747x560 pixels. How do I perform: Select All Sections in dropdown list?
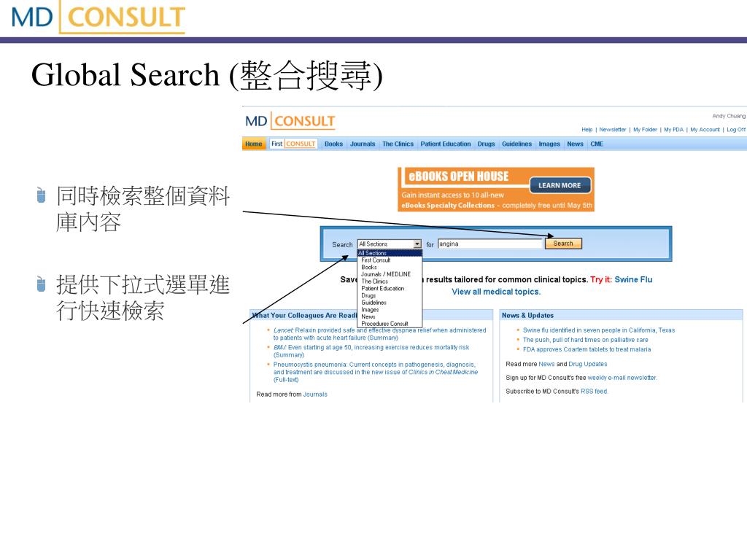tap(390, 253)
